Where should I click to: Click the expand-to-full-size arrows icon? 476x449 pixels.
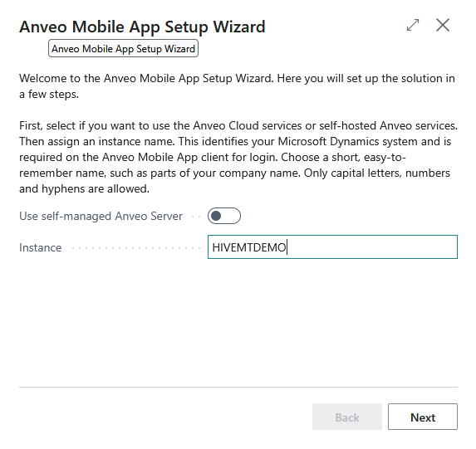(x=413, y=25)
